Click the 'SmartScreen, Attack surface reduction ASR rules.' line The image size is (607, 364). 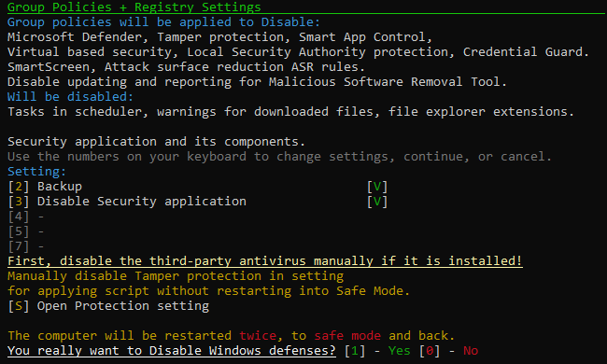tap(186, 67)
